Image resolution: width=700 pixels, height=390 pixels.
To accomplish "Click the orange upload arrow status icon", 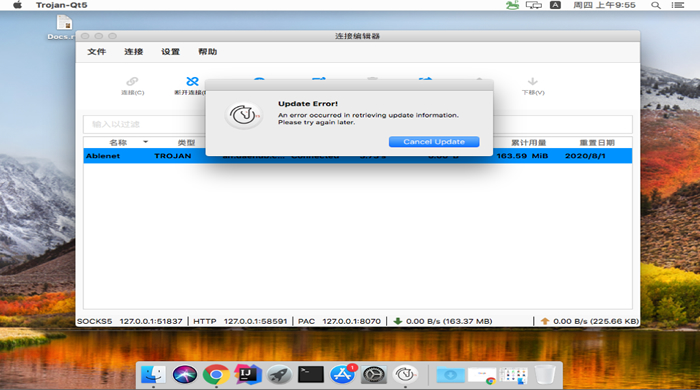I will click(x=545, y=321).
